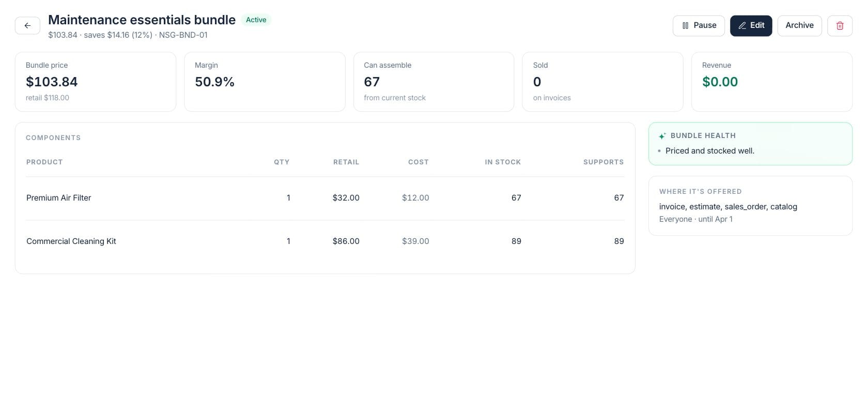Screen dimensions: 868x412
Task: Click the offered channels list text
Action: [x=728, y=207]
